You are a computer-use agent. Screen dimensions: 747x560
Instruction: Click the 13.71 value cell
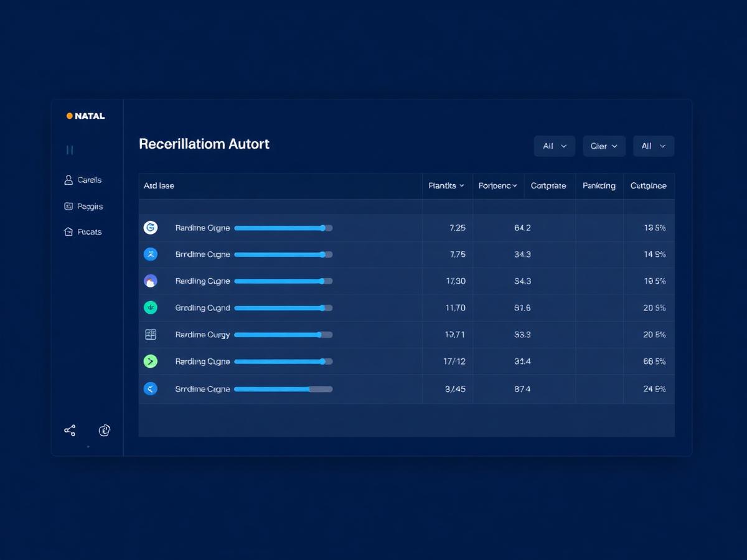tap(455, 335)
